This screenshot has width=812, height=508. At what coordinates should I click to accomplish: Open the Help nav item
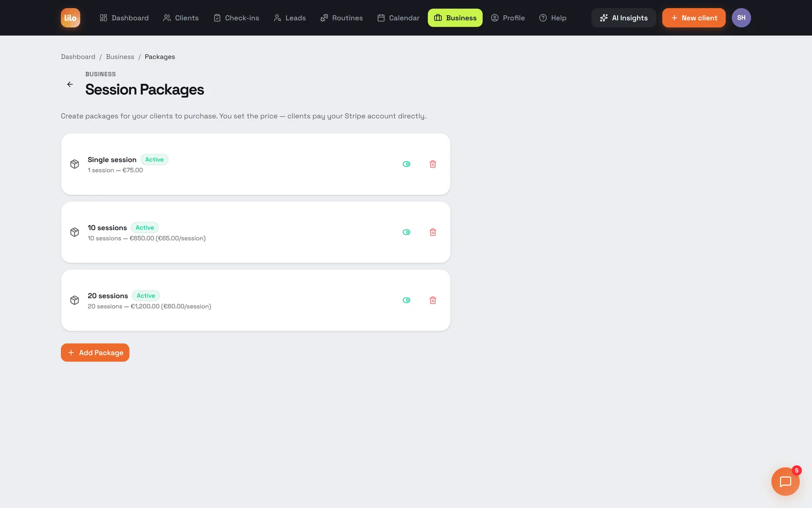[553, 18]
